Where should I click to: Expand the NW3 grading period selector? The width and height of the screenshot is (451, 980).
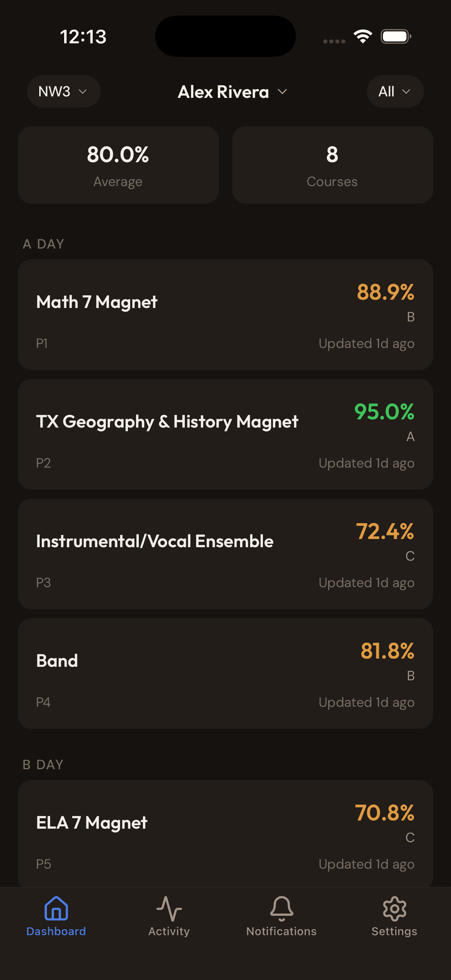click(x=63, y=91)
